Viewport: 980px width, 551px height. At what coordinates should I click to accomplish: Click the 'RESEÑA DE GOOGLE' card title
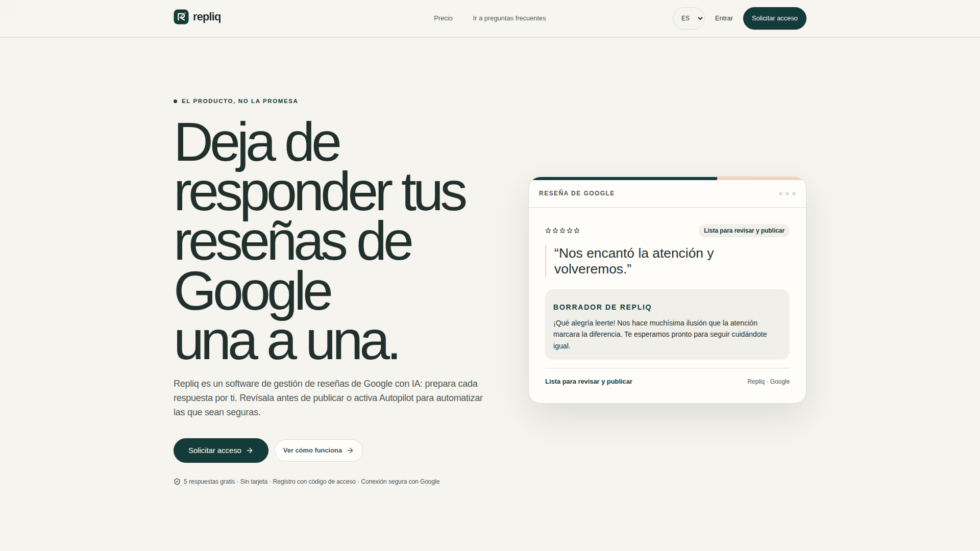(x=577, y=193)
